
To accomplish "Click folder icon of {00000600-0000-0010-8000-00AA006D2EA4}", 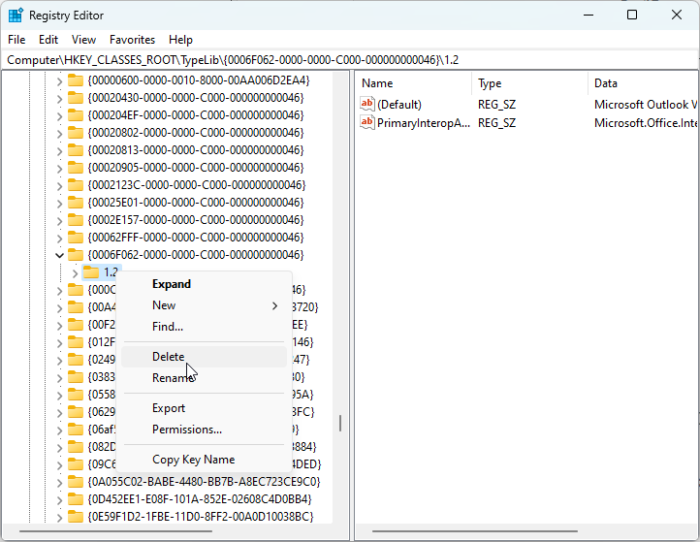I will click(75, 80).
